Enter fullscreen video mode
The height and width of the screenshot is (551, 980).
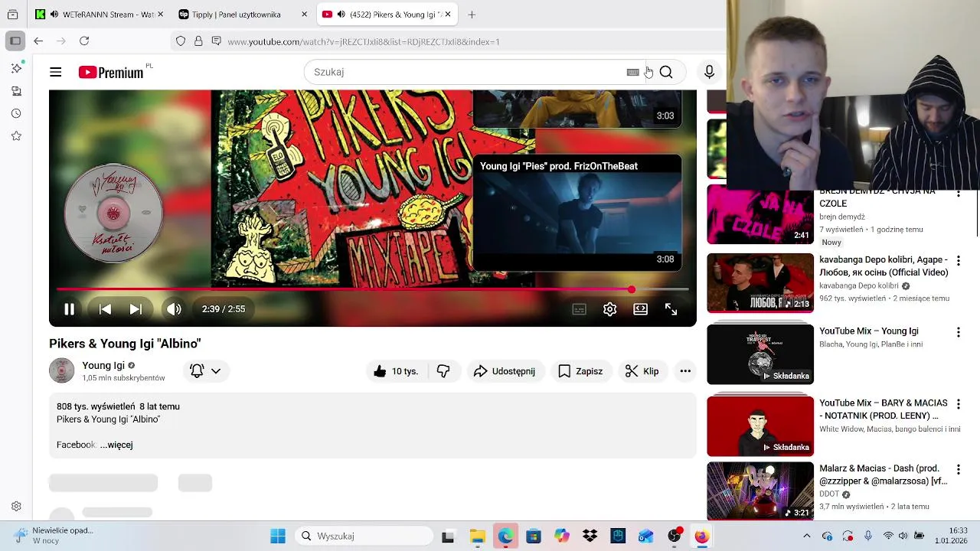tap(671, 309)
